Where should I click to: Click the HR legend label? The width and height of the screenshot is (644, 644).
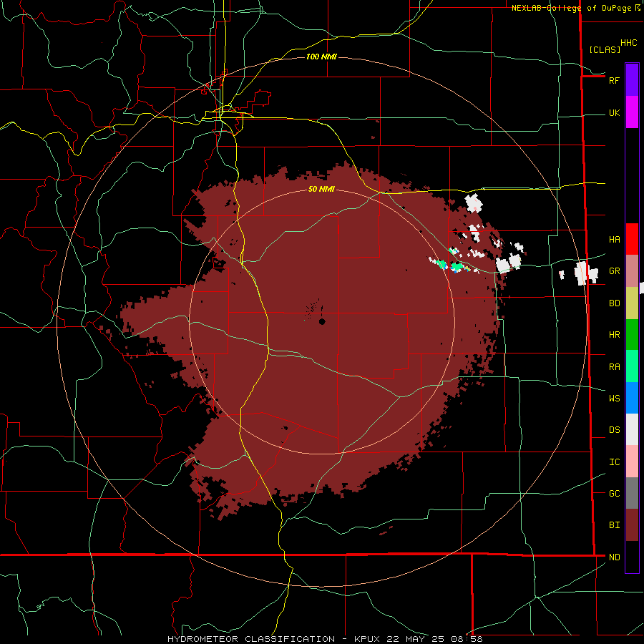point(614,335)
